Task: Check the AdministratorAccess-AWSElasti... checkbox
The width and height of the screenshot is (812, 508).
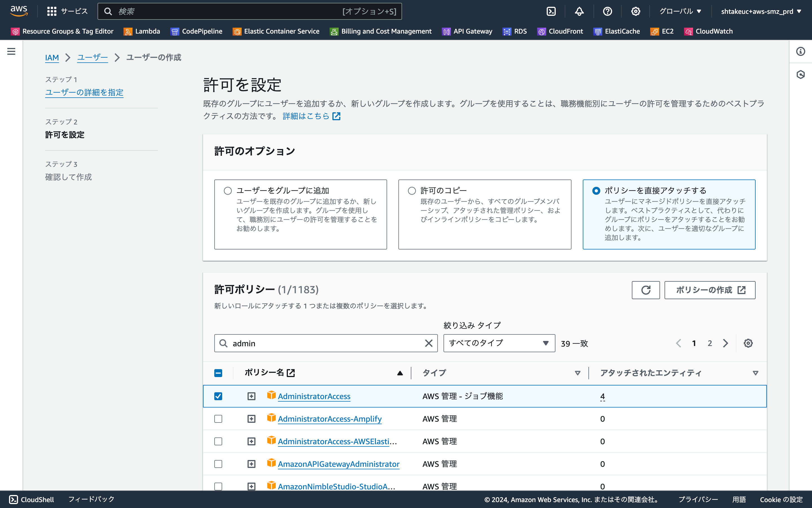Action: [218, 441]
